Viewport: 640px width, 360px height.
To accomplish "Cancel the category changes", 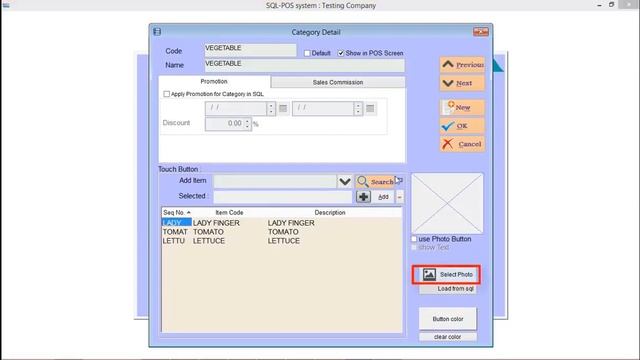I will (x=462, y=144).
